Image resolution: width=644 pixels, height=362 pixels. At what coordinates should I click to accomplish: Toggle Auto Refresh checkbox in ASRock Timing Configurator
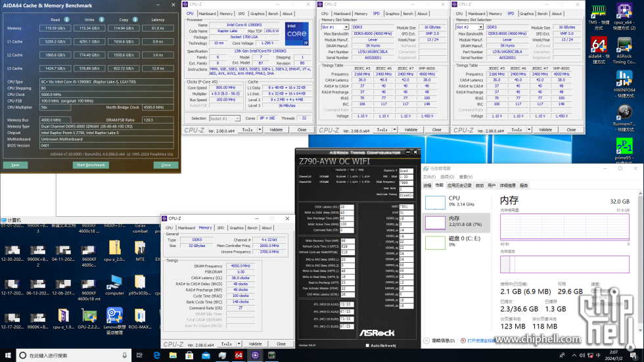(x=367, y=346)
